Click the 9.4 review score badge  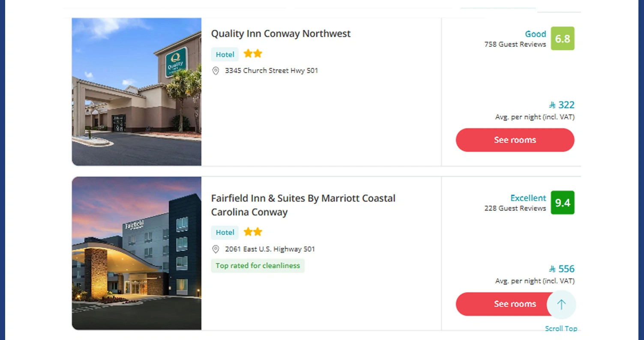563,203
